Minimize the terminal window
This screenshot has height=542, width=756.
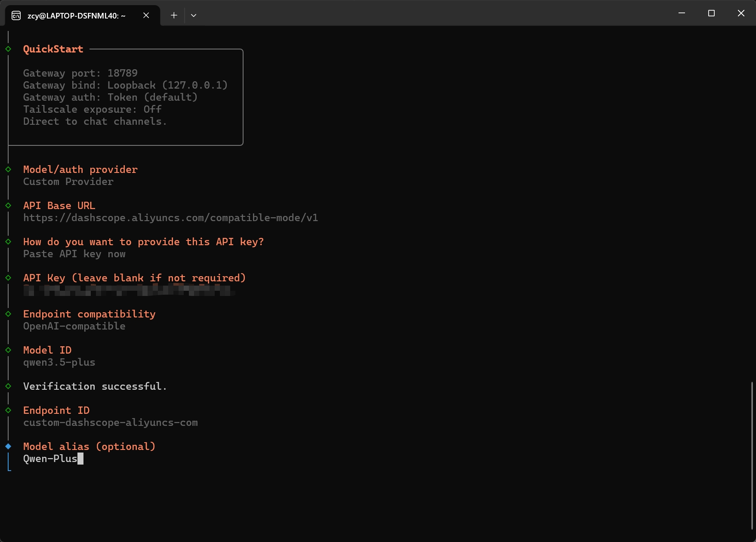682,13
